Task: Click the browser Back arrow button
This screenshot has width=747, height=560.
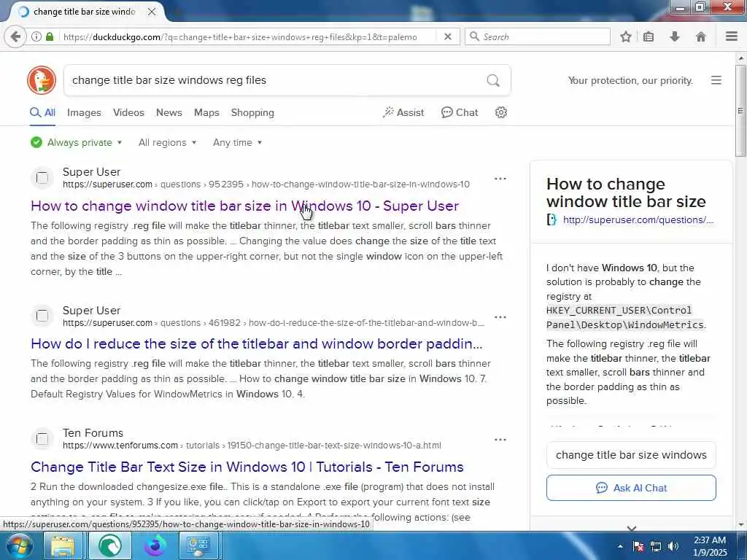Action: 15,36
